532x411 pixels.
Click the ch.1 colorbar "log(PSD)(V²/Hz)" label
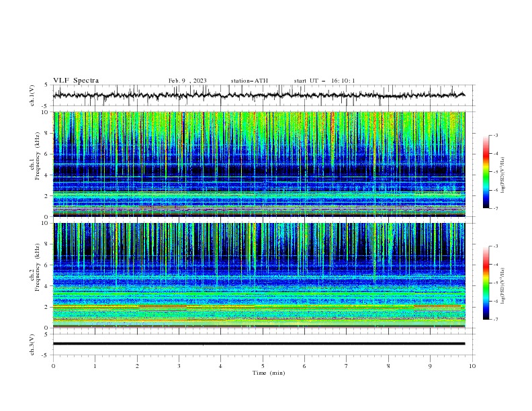503,175
